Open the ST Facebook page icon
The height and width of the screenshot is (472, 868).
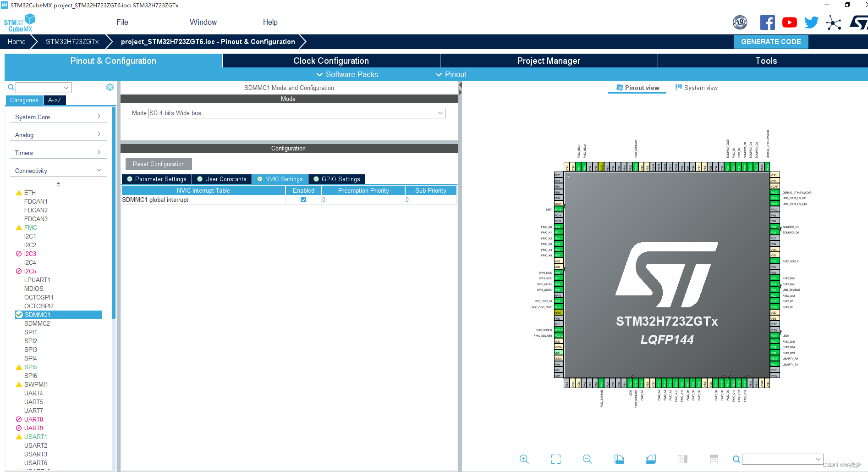pyautogui.click(x=768, y=22)
